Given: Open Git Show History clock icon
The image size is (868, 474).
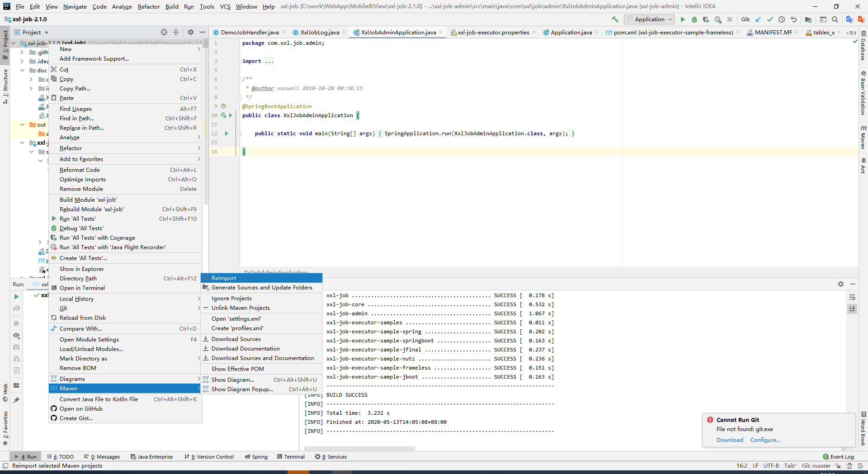Looking at the screenshot, I should pyautogui.click(x=782, y=19).
